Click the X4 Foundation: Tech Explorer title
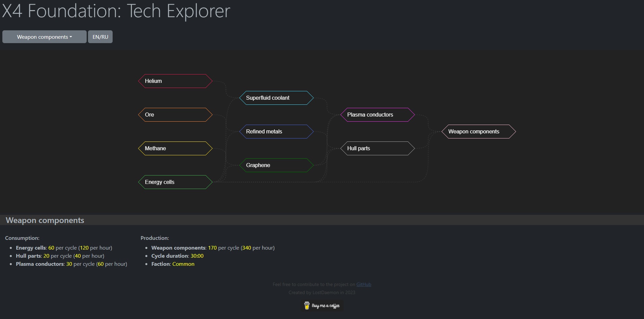 [x=116, y=11]
